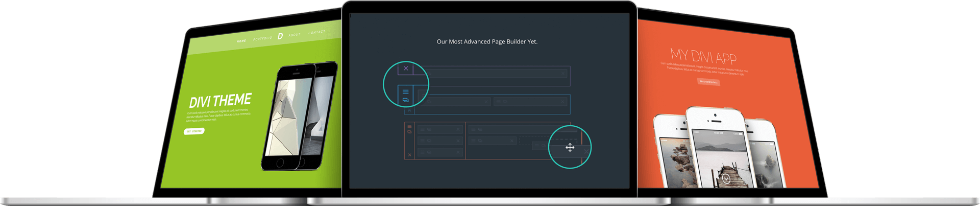
Task: Open the Home menu item on the green site
Action: point(241,40)
